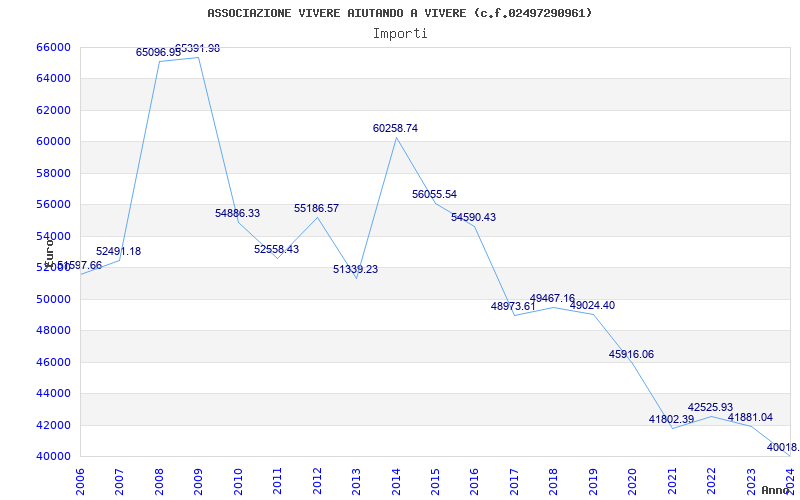
Task: Click the 2012 x-axis year label
Action: tap(317, 480)
